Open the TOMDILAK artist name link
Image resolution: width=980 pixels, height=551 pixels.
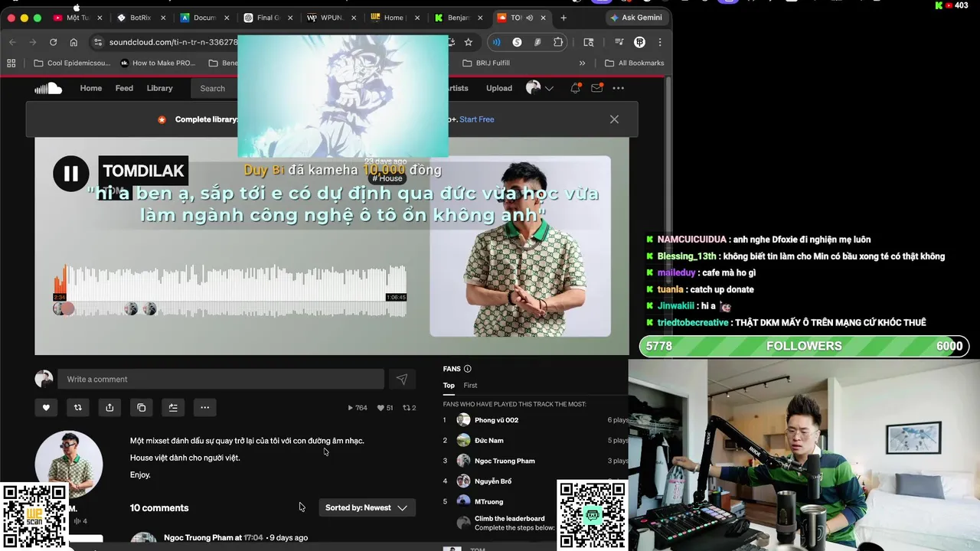click(143, 171)
